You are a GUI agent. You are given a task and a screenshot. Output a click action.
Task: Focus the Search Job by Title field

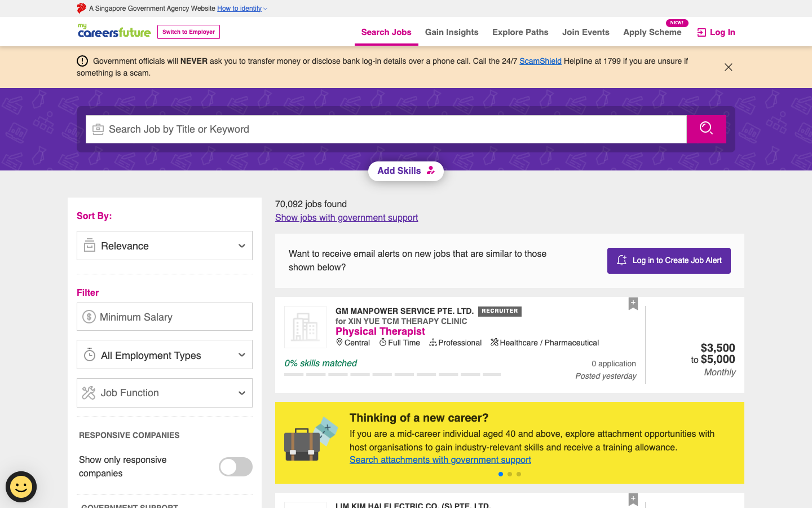[x=386, y=129]
